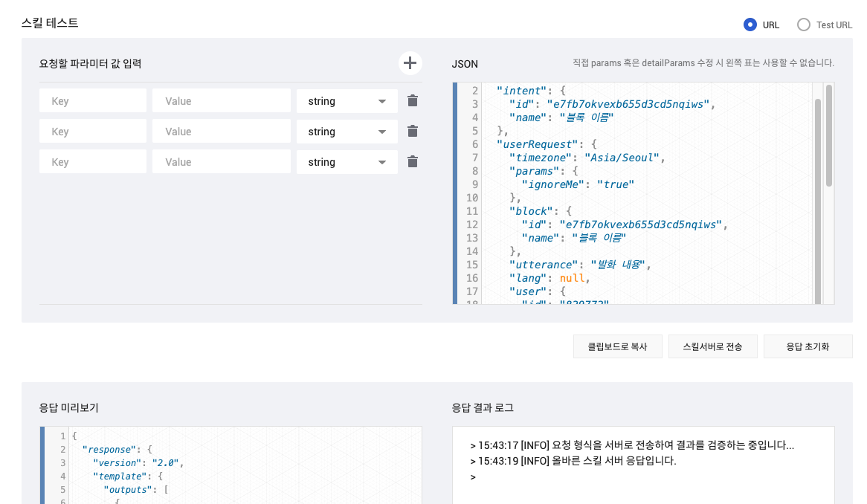Screen dimensions: 867x504
Task: Click the 클립보드로 복사 button
Action: pyautogui.click(x=618, y=346)
